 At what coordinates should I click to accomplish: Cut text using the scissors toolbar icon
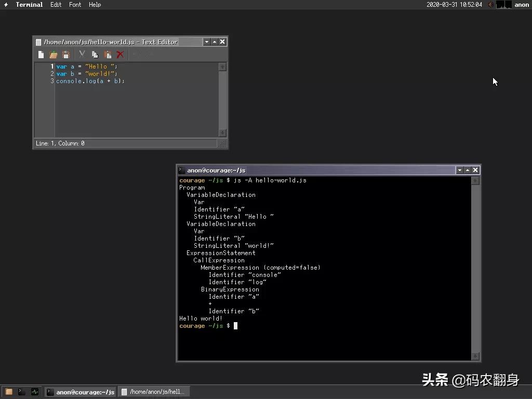pyautogui.click(x=82, y=54)
